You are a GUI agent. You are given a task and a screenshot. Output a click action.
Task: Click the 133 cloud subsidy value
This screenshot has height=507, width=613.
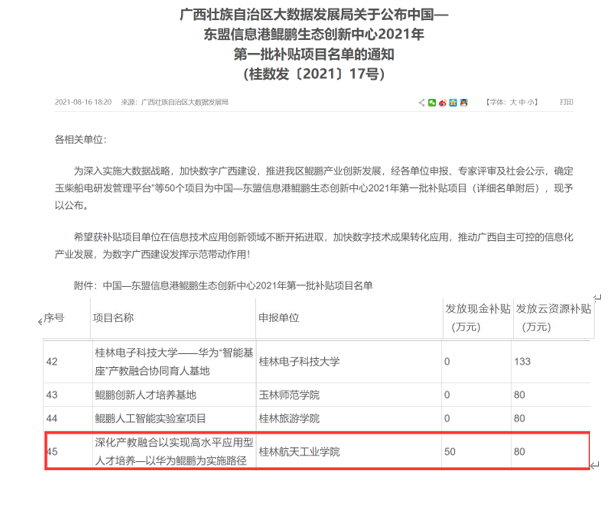522,361
